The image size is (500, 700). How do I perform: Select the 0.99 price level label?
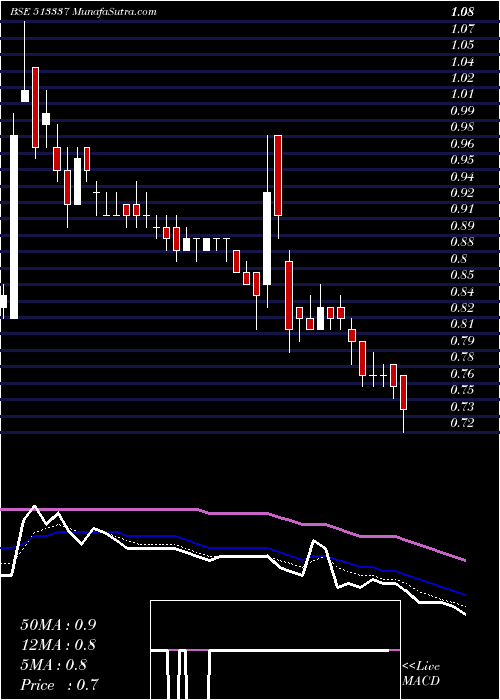point(462,110)
